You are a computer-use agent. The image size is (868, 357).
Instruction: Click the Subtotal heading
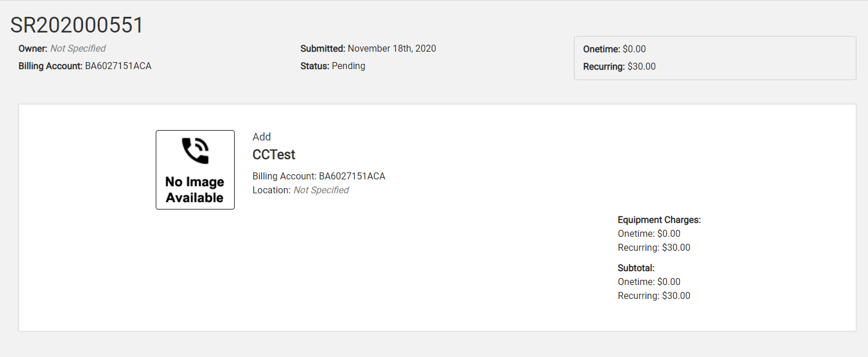point(636,268)
